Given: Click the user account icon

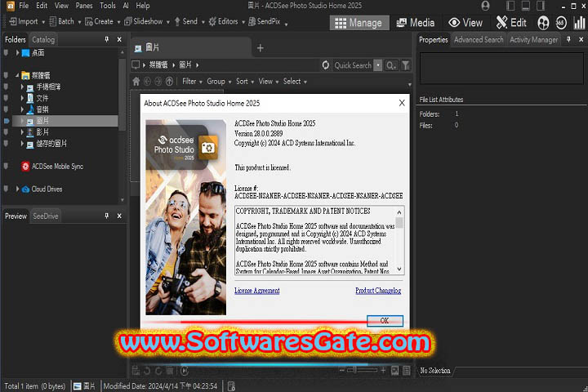Looking at the screenshot, I should 485,6.
